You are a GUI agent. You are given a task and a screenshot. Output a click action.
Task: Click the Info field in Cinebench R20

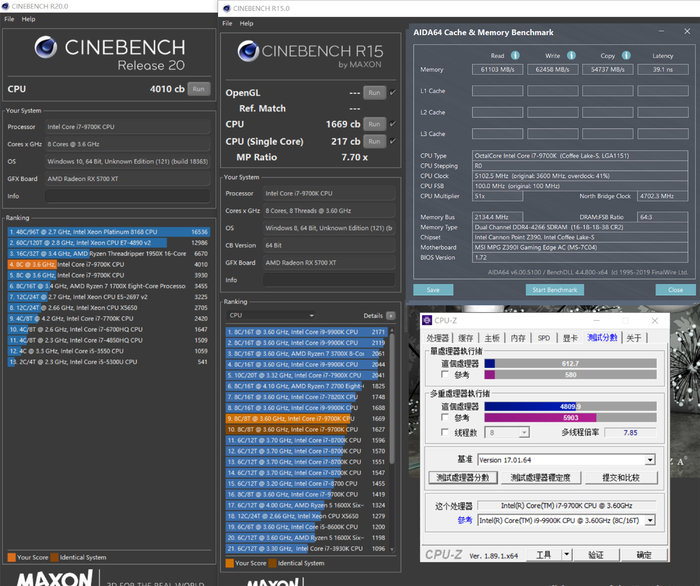(x=125, y=196)
